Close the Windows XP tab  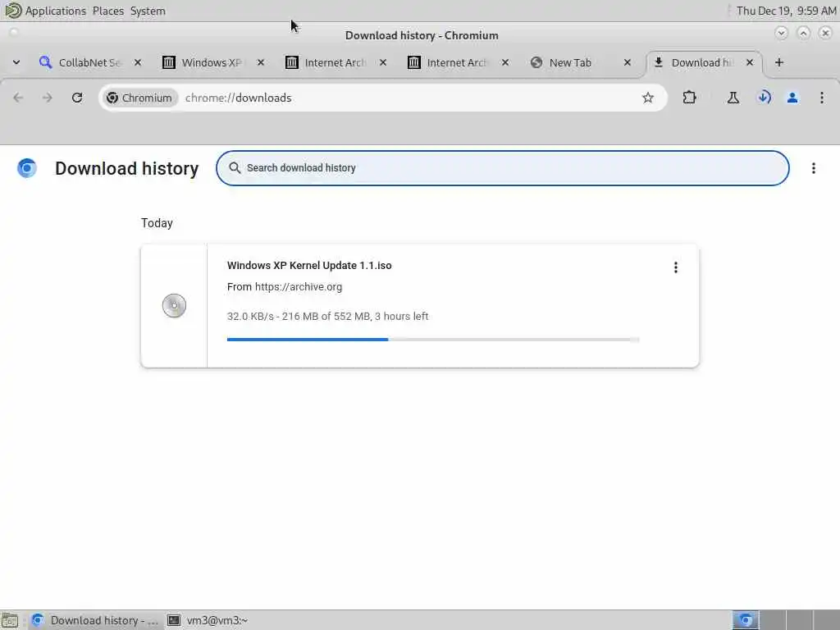[x=260, y=62]
